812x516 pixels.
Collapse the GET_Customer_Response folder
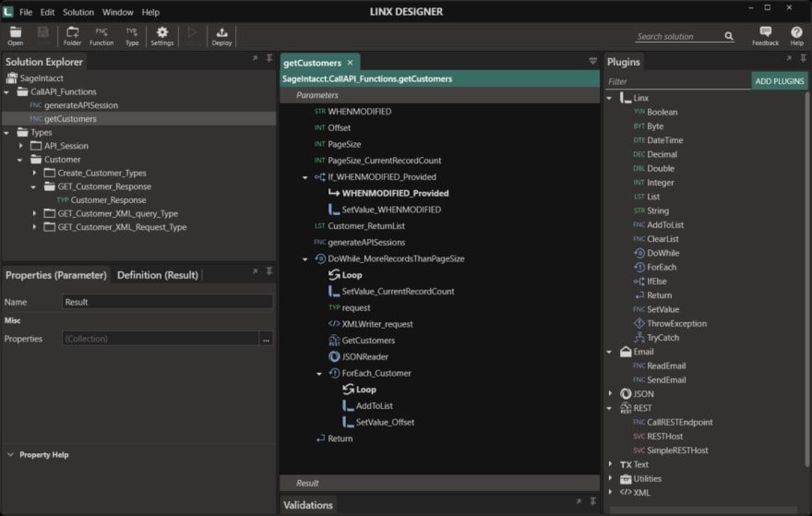(33, 187)
